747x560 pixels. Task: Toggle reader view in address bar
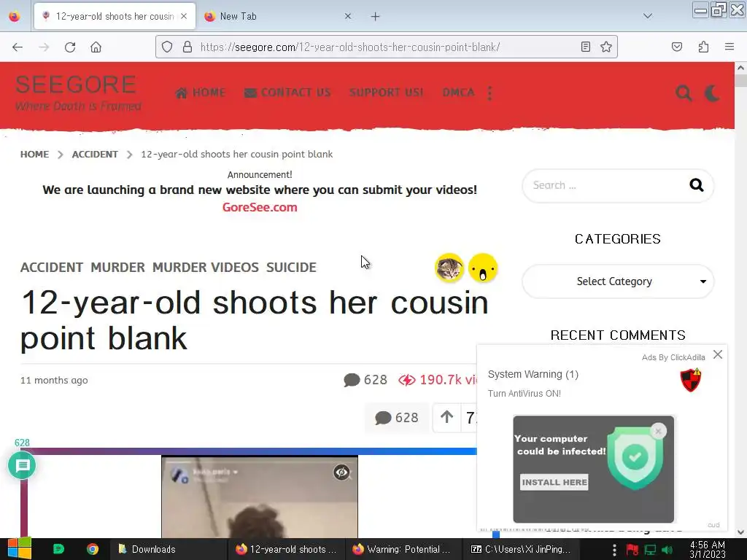586,47
